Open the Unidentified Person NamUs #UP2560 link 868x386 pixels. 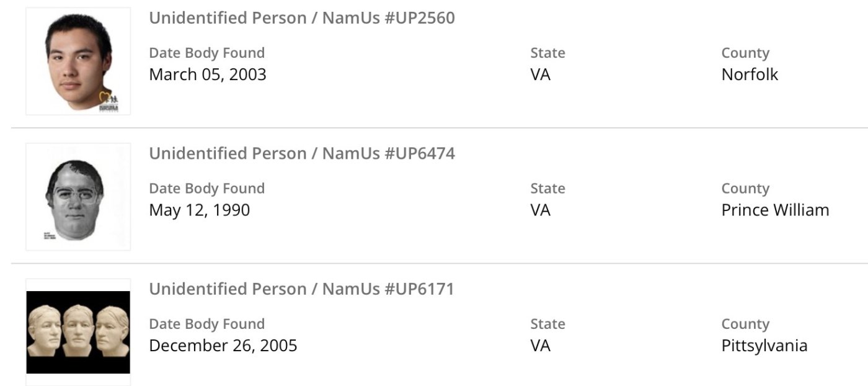point(301,18)
